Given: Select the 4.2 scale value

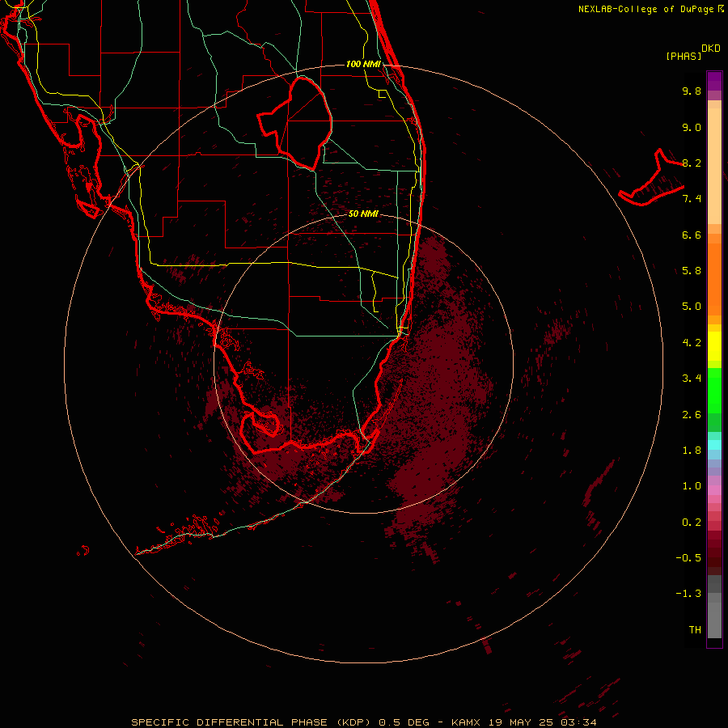Looking at the screenshot, I should (692, 343).
